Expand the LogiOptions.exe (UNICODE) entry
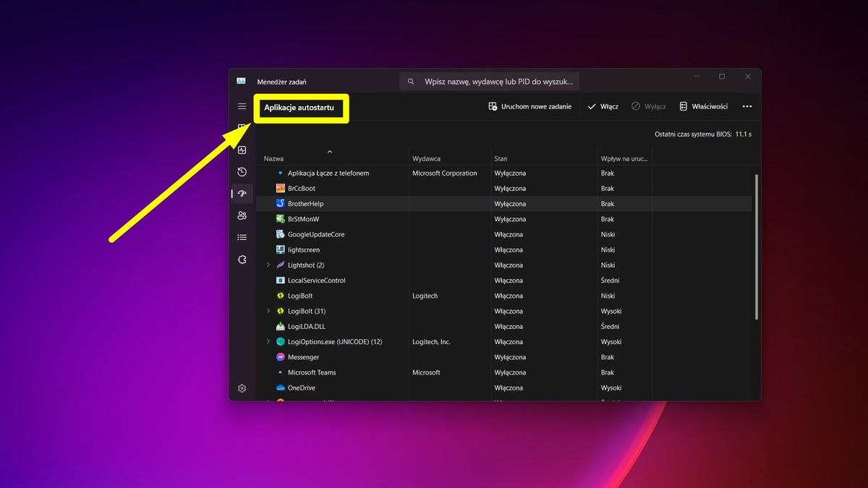The width and height of the screenshot is (868, 488). click(x=268, y=341)
